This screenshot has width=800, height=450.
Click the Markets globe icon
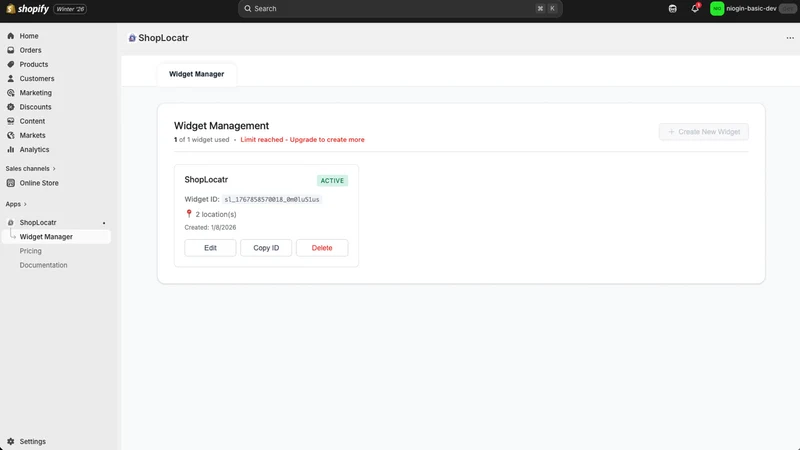(x=11, y=136)
